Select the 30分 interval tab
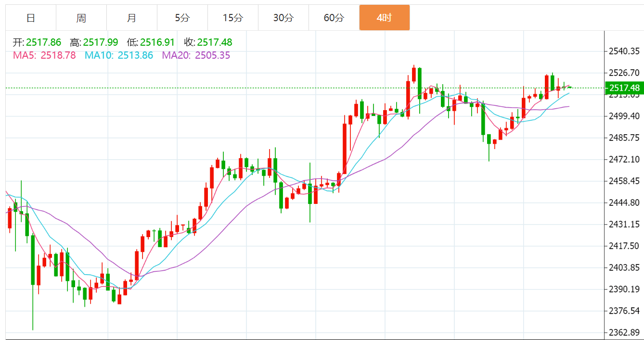The height and width of the screenshot is (340, 644). pyautogui.click(x=283, y=18)
